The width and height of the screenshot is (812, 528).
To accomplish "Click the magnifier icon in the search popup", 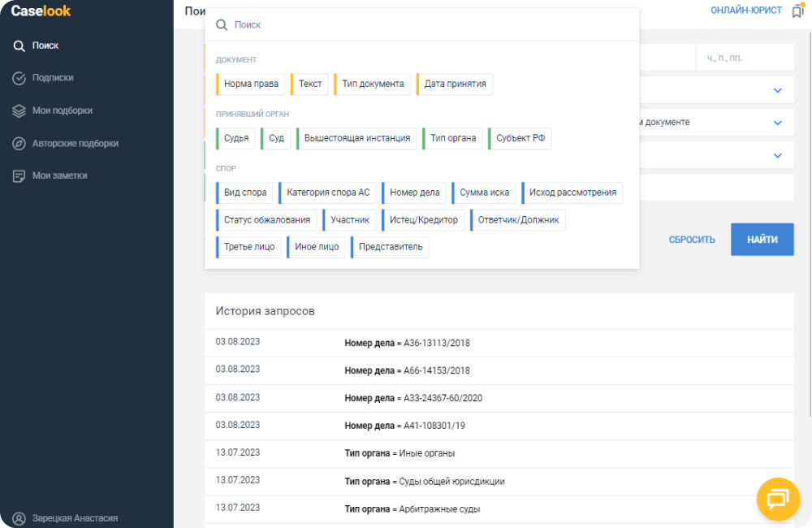I will click(x=221, y=25).
